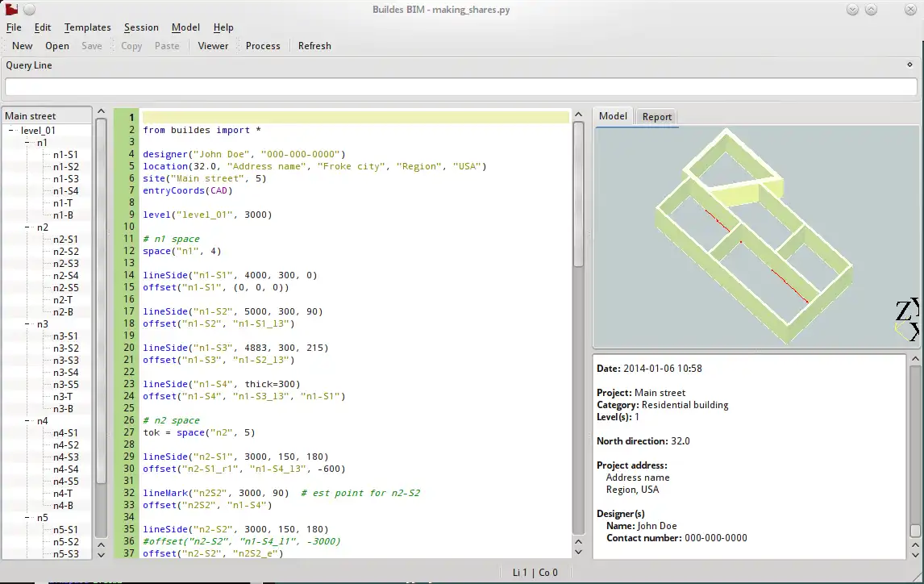Click the New toolbar button

point(23,46)
